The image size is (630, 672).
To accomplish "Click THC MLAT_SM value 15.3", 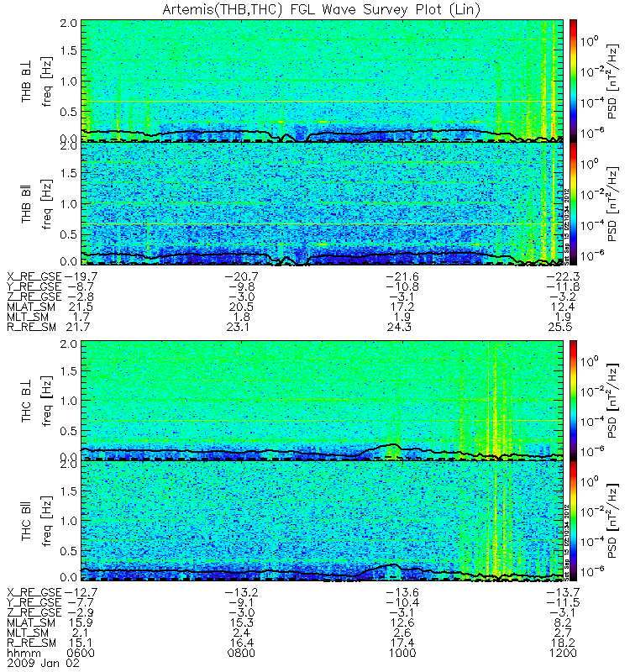I will point(241,622).
